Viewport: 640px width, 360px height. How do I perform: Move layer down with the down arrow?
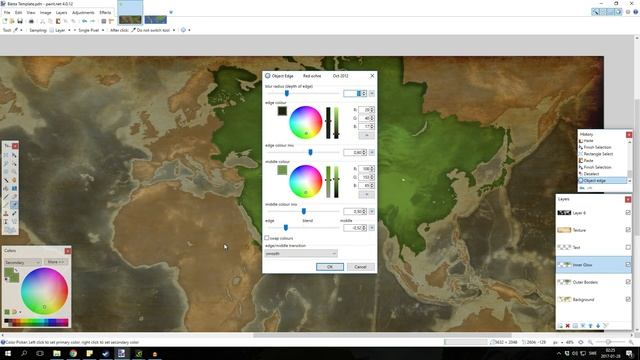[598, 325]
